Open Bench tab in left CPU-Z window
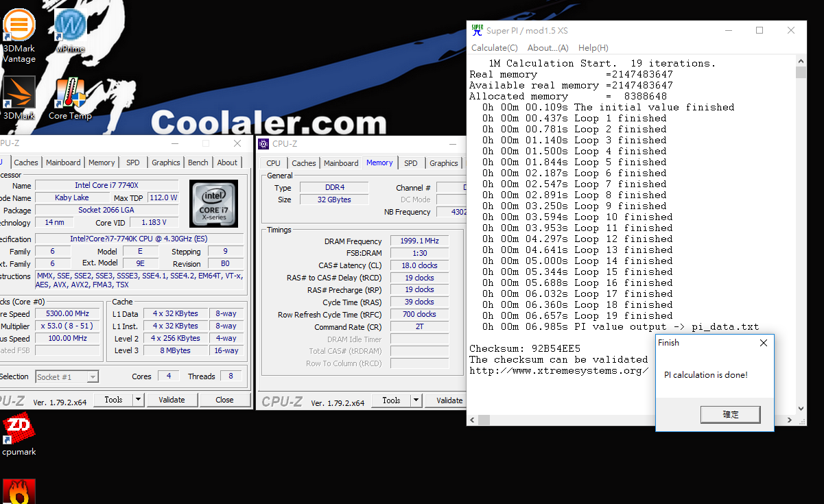 198,163
